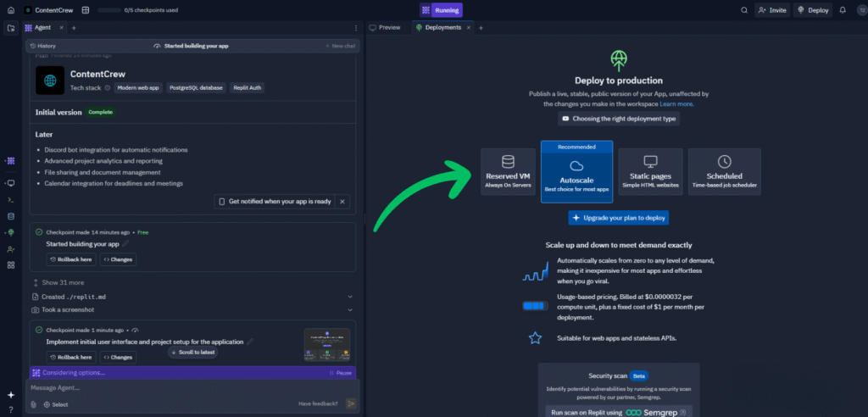868x417 pixels.
Task: Click the attach file paperclip icon
Action: pos(34,404)
